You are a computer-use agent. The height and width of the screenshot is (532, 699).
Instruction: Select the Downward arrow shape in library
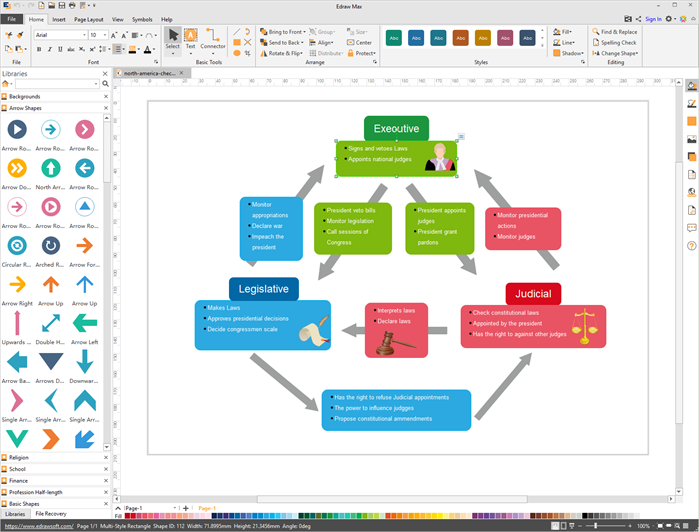85,361
